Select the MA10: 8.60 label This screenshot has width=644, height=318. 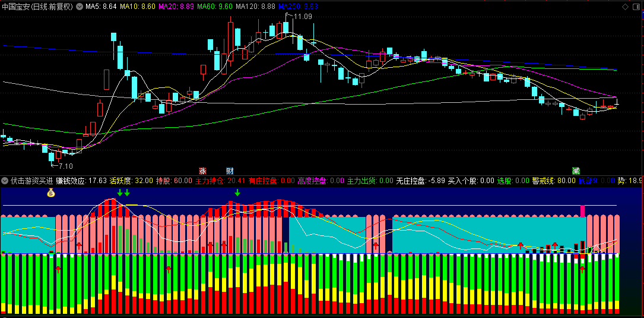click(x=138, y=7)
